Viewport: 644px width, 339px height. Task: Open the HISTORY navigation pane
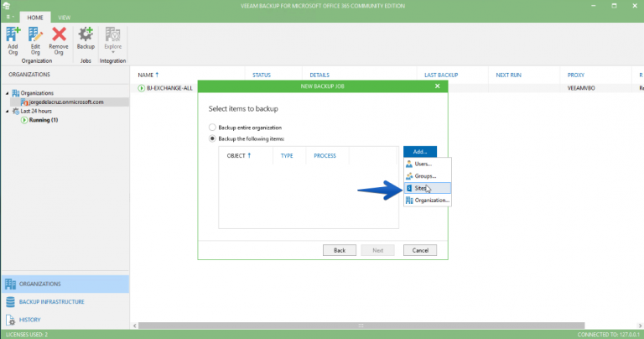pos(65,320)
